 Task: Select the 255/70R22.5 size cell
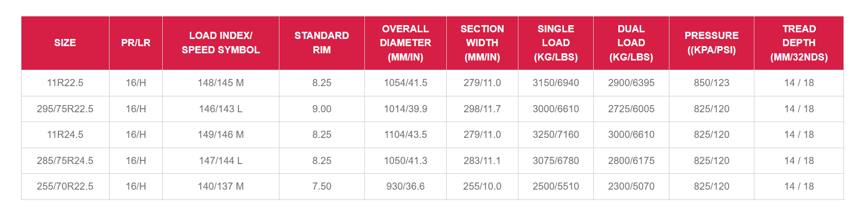pyautogui.click(x=65, y=187)
